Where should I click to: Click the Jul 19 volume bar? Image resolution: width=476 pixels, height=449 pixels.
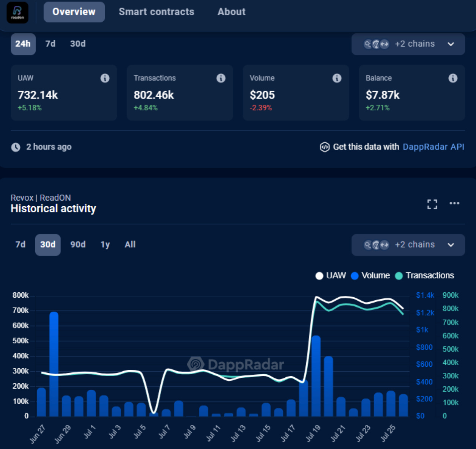coord(316,376)
